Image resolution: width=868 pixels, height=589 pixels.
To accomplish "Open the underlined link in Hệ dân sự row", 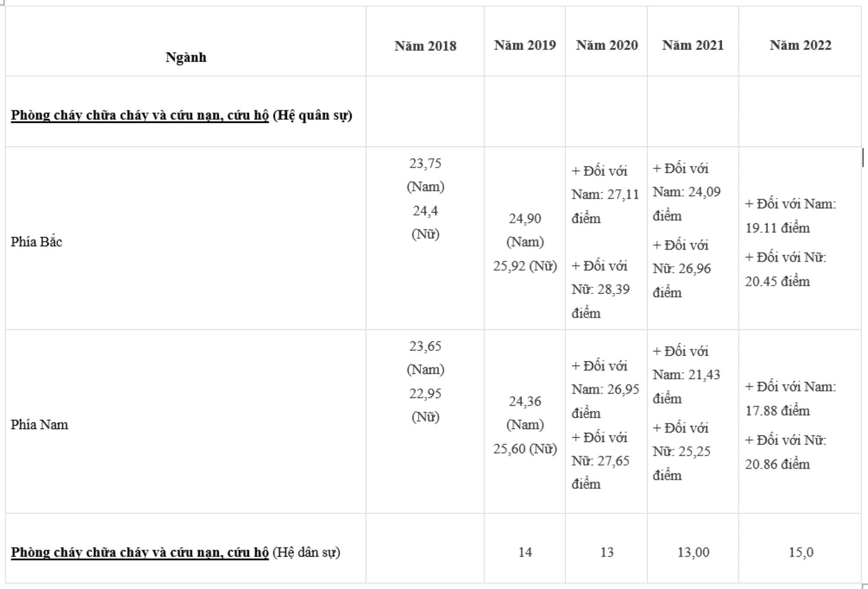I will (140, 552).
